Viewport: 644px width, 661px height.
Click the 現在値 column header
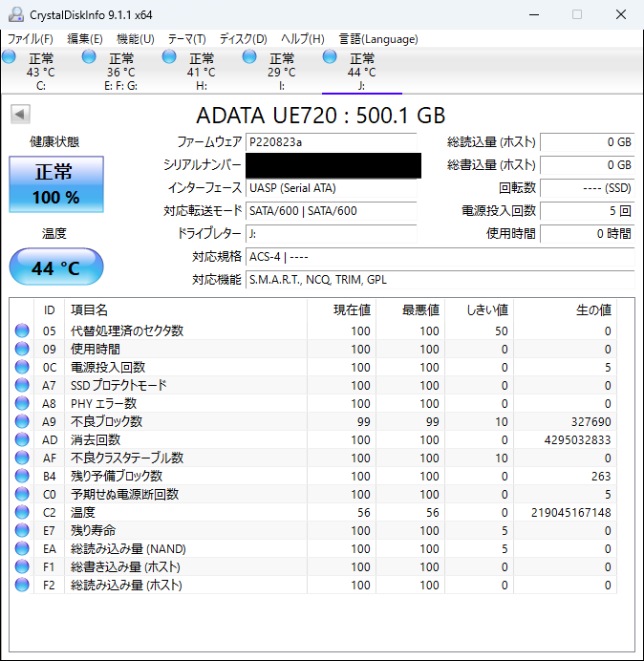[x=342, y=310]
